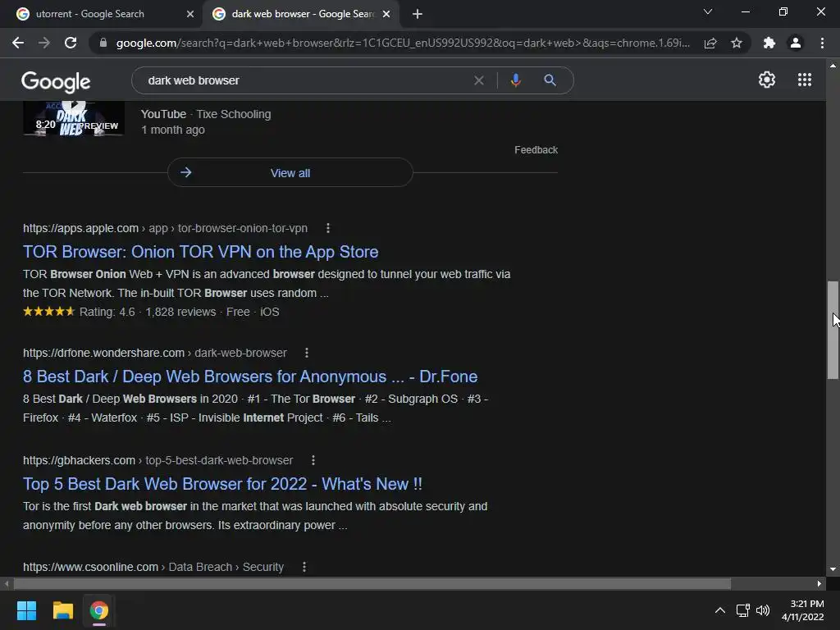Screen dimensions: 840x630
Task: Open Top 5 Best Dark Web Browser link
Action: [222, 484]
